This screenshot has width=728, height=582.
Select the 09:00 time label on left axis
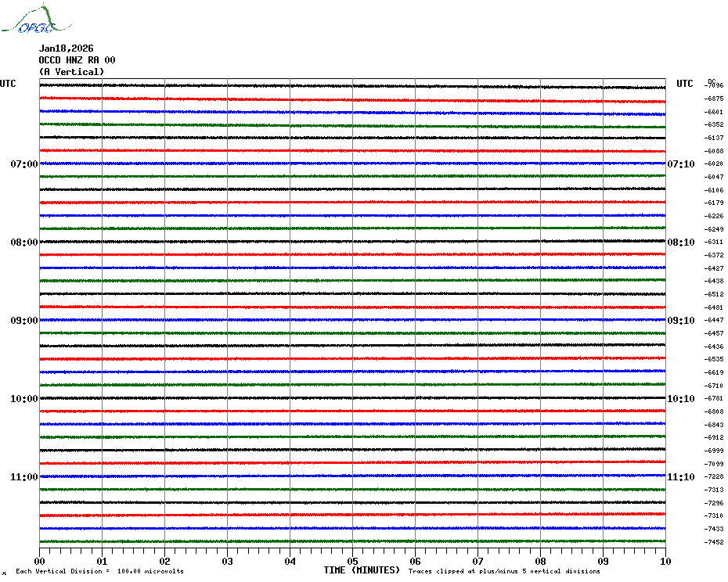pyautogui.click(x=24, y=321)
